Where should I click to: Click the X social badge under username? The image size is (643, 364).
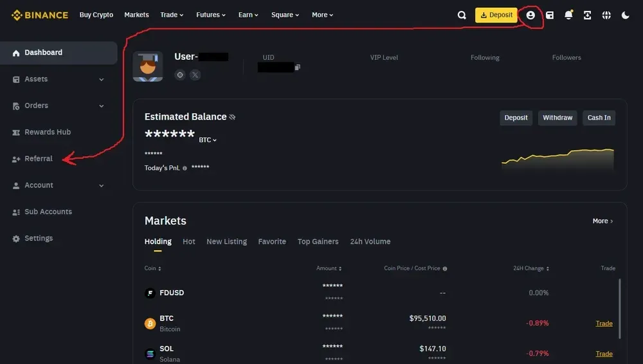click(x=195, y=75)
